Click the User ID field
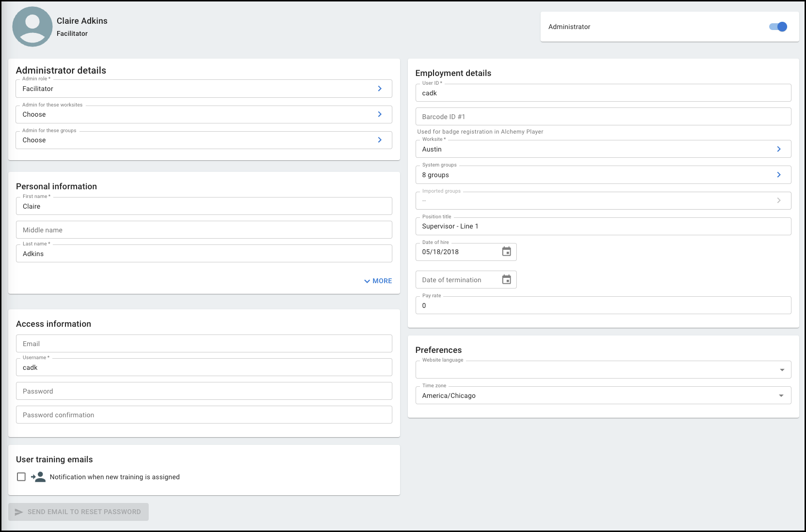 [603, 93]
